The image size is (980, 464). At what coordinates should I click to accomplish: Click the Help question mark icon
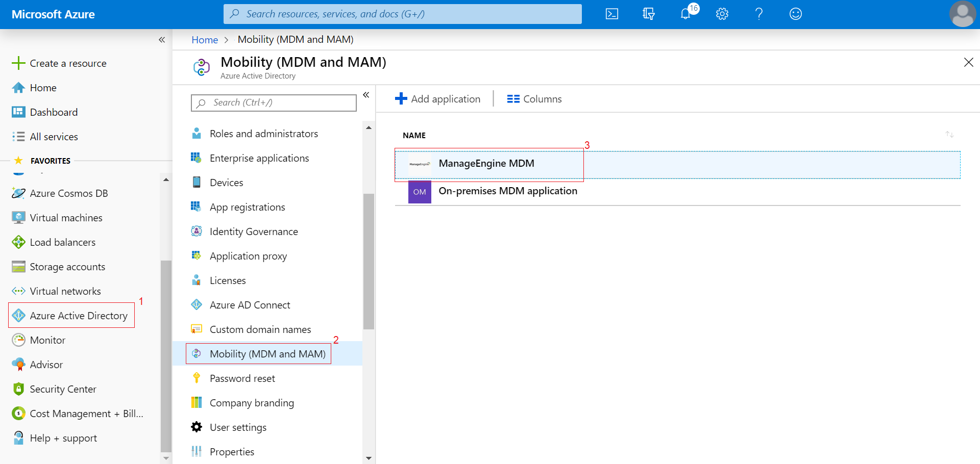click(758, 14)
